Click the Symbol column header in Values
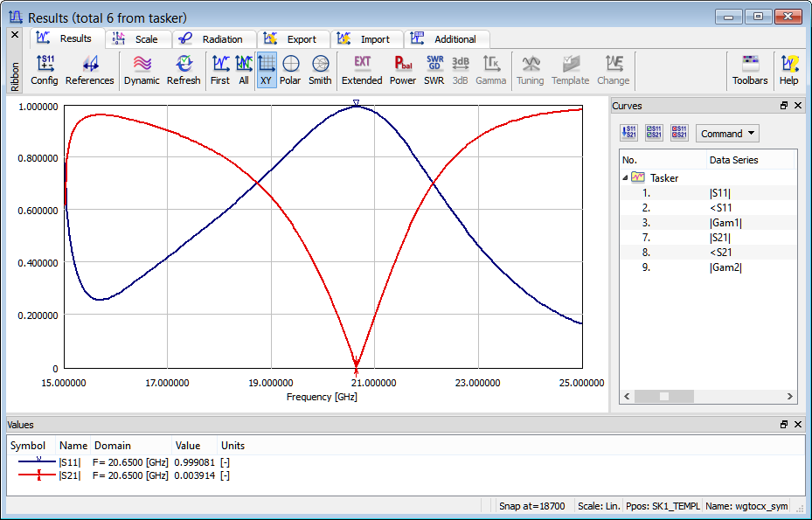 (31, 446)
